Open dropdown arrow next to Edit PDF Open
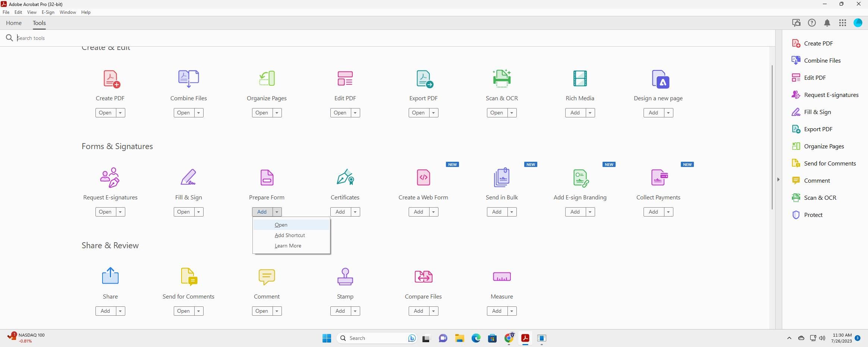868x347 pixels. tap(355, 113)
